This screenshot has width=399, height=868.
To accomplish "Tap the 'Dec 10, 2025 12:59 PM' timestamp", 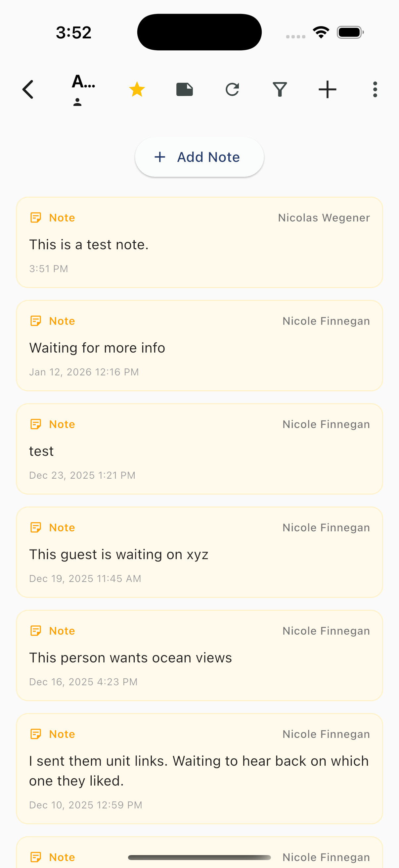I will pyautogui.click(x=86, y=805).
